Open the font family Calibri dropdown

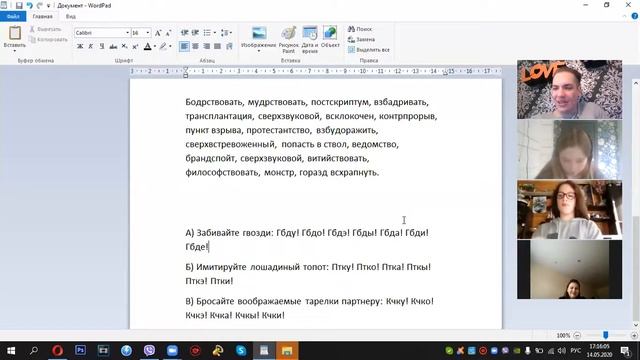(127, 33)
